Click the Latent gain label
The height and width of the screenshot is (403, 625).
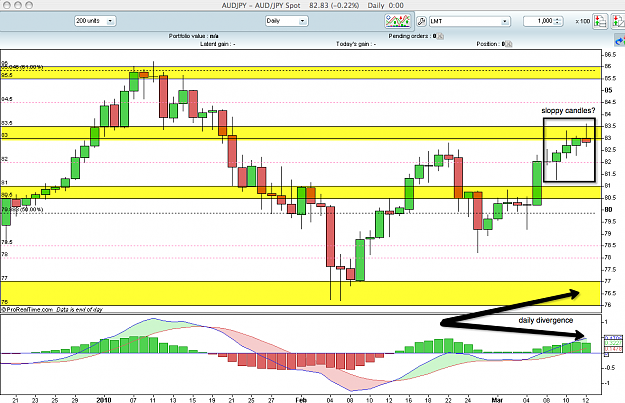tap(217, 44)
